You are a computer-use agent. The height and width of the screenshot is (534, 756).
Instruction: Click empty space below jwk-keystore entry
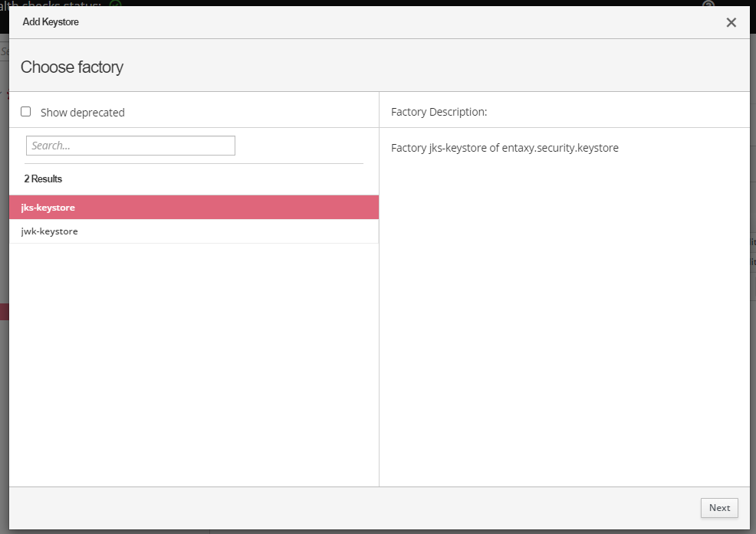coord(193,360)
